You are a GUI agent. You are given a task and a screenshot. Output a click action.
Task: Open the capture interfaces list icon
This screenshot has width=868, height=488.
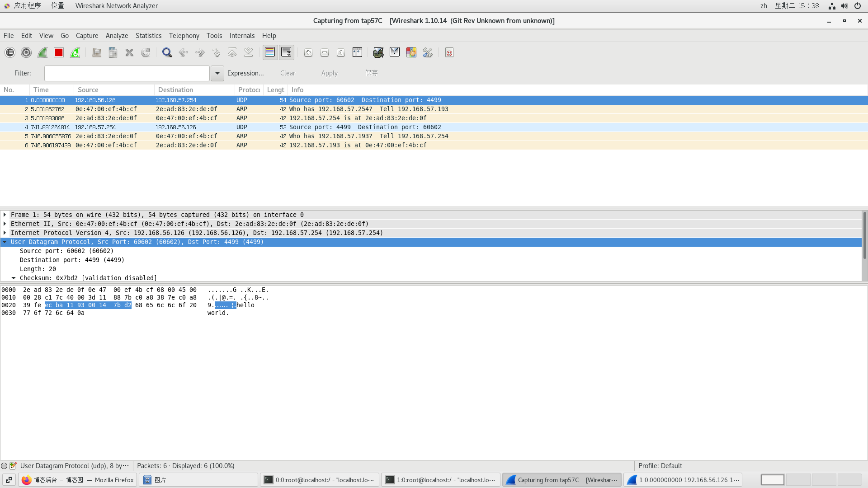coord(10,52)
